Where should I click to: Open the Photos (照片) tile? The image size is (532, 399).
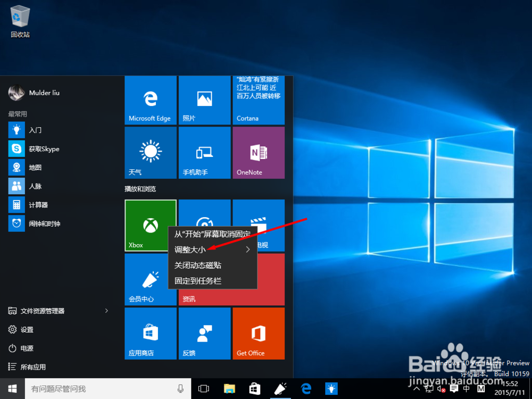(205, 100)
